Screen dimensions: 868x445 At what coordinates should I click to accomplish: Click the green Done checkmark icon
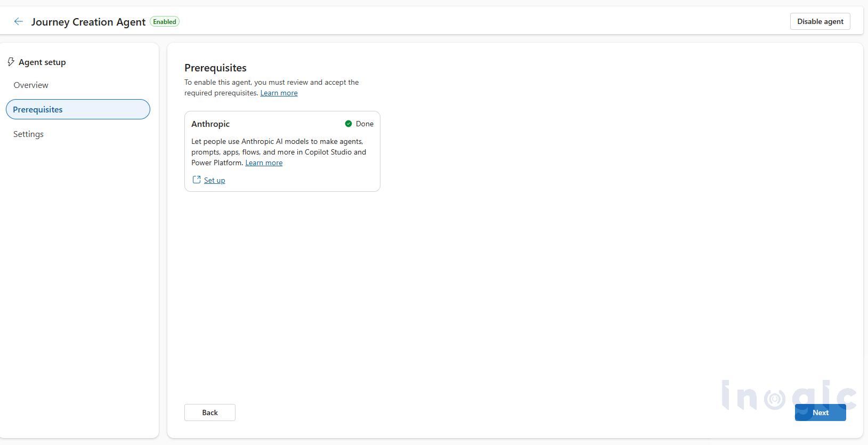348,124
